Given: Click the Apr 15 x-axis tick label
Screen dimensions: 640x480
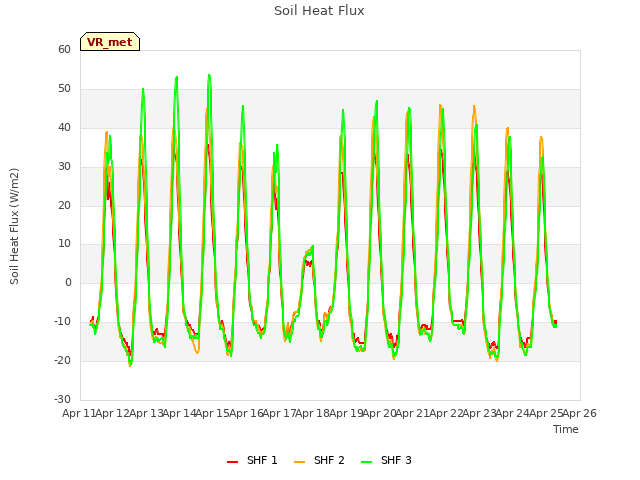Looking at the screenshot, I should (x=212, y=413).
